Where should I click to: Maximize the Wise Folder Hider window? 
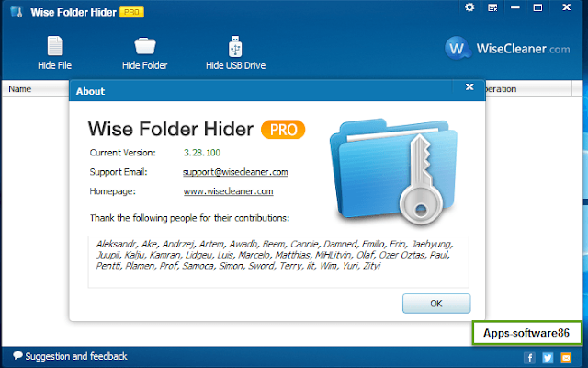pos(537,7)
